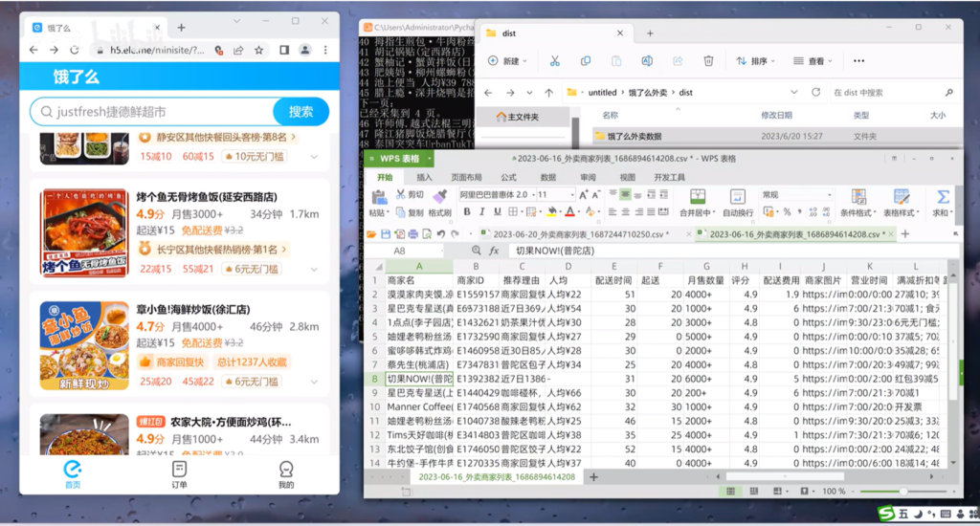Click the 在 dist 中搜索 search box
Image resolution: width=980 pixels, height=526 pixels.
893,93
